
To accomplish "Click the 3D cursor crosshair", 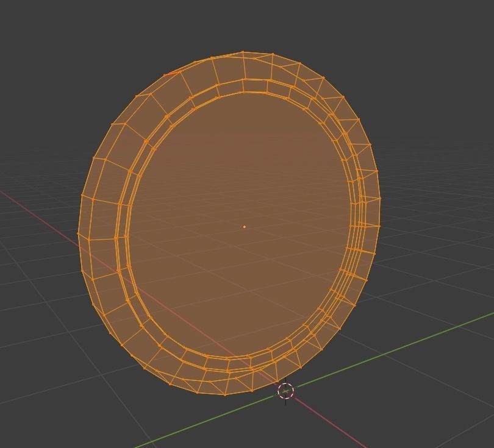I will [x=286, y=391].
